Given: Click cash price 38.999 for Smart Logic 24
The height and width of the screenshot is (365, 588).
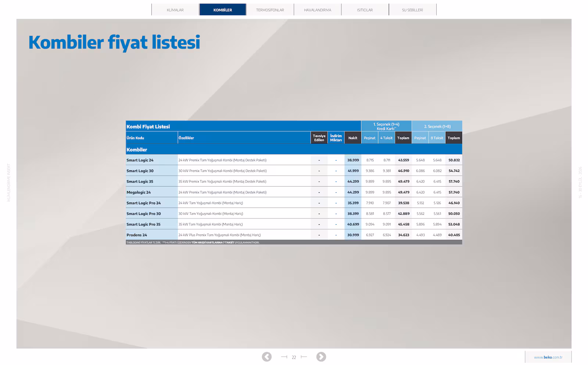Looking at the screenshot, I should pos(353,160).
